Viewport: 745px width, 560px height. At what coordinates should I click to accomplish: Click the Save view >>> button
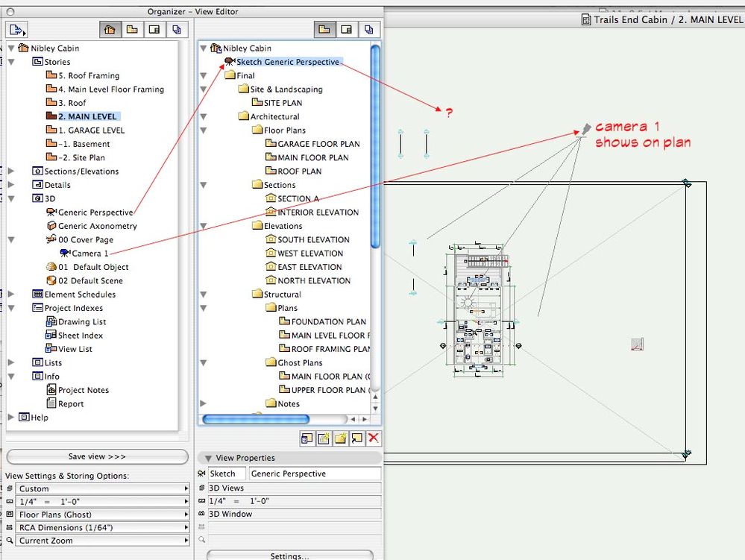(x=97, y=456)
